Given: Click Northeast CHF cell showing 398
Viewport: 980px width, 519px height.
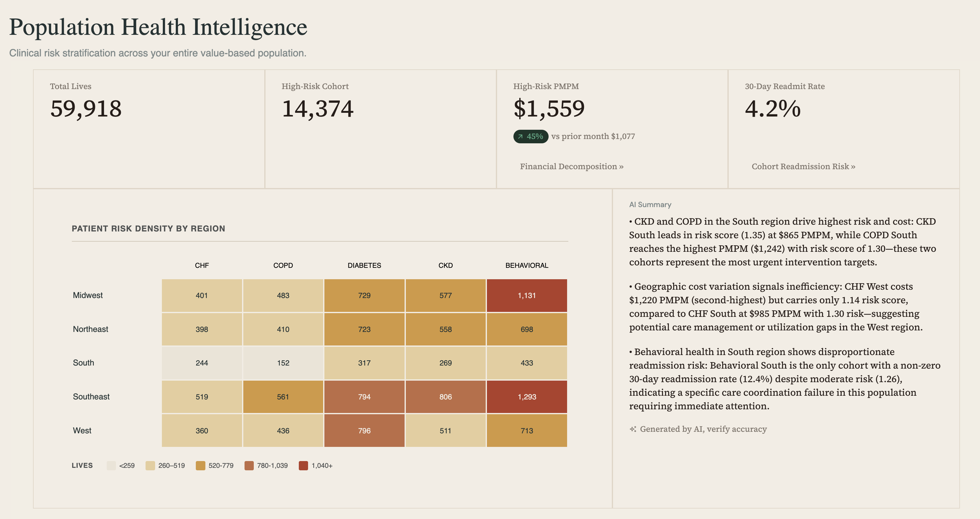Looking at the screenshot, I should [x=202, y=329].
